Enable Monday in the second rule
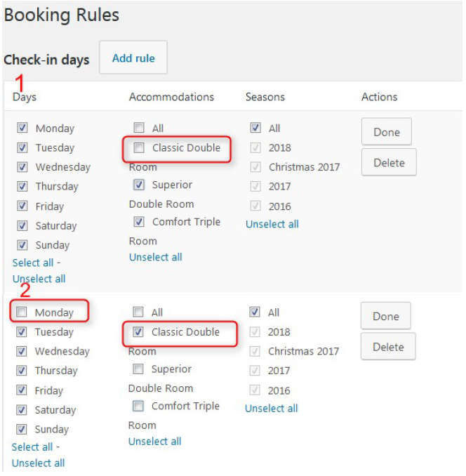The image size is (466, 476). (x=22, y=312)
